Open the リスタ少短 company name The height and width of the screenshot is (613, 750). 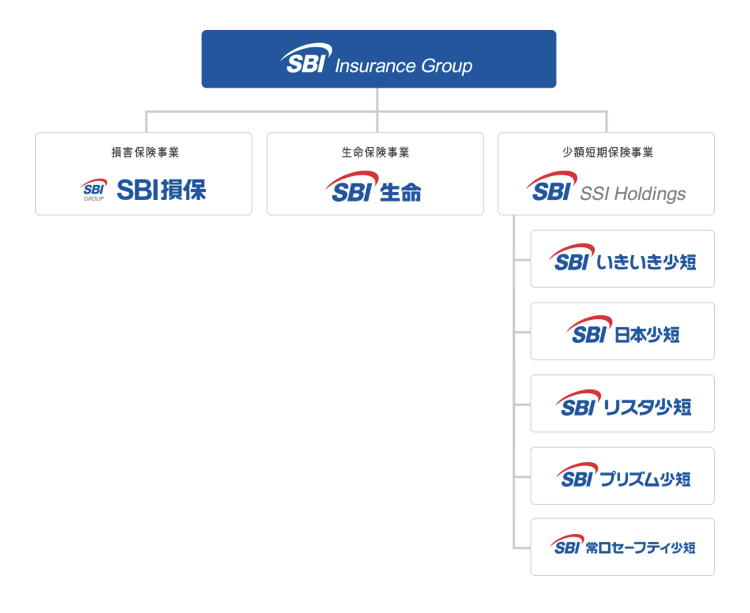[647, 407]
